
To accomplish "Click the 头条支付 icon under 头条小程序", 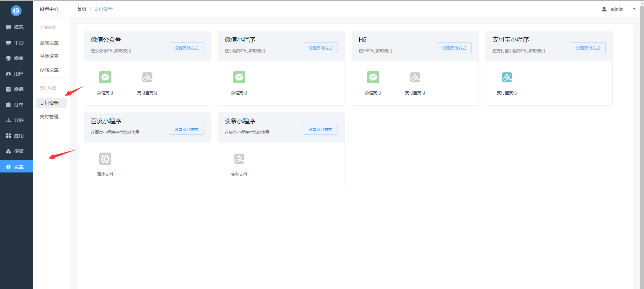I will click(x=239, y=159).
